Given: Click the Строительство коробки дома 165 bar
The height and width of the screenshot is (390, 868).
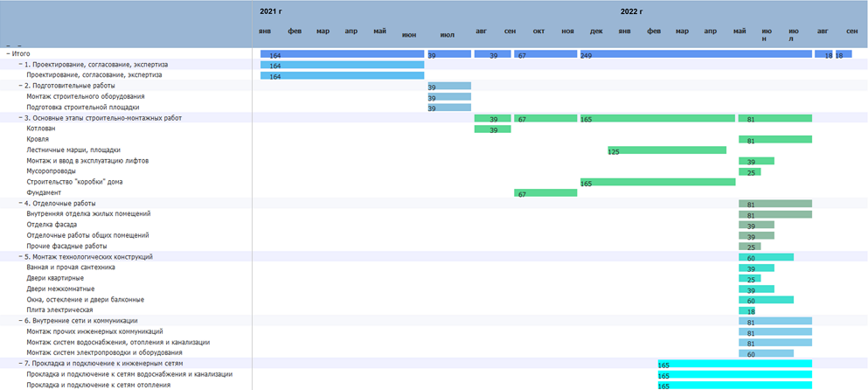Looking at the screenshot, I should click(657, 182).
